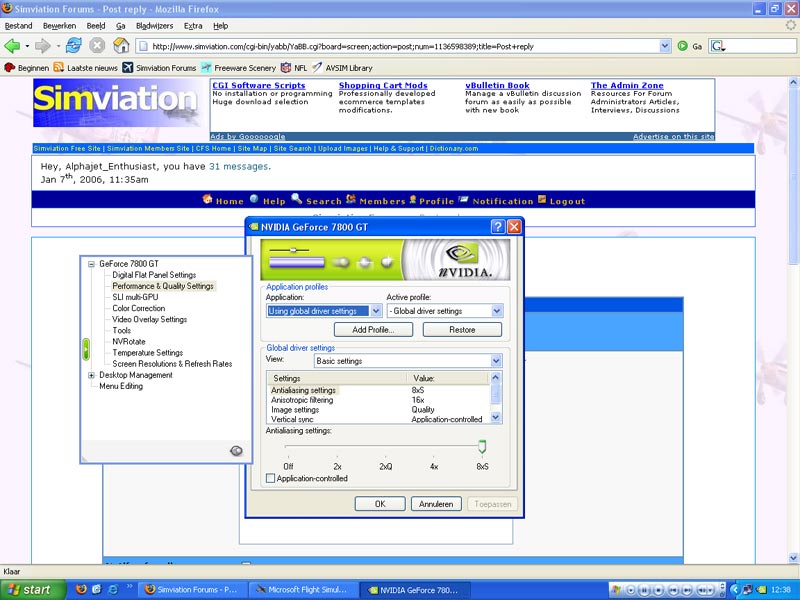Enable the Application-controlled checkbox
Screen dimensions: 800x600
[x=271, y=479]
